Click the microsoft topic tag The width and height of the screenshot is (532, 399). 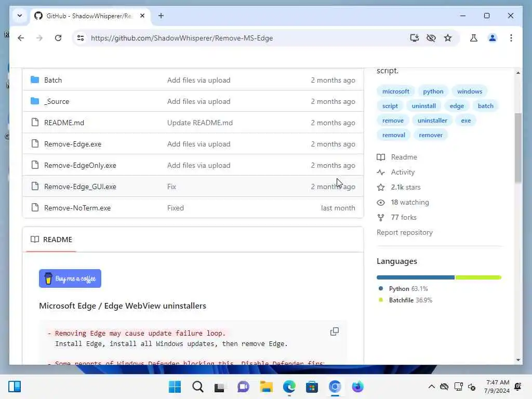point(395,91)
